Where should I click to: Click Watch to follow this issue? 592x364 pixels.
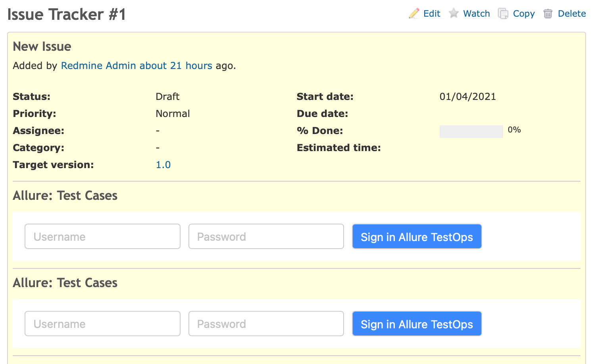476,13
